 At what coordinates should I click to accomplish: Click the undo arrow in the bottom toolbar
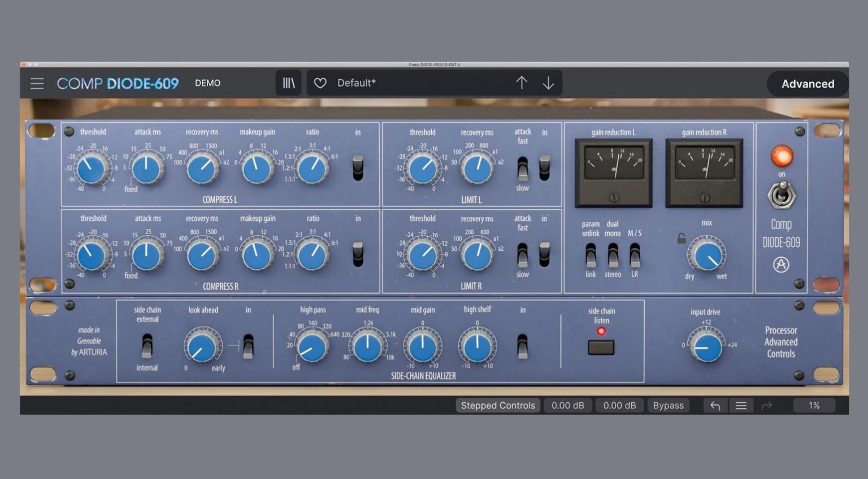(x=714, y=405)
